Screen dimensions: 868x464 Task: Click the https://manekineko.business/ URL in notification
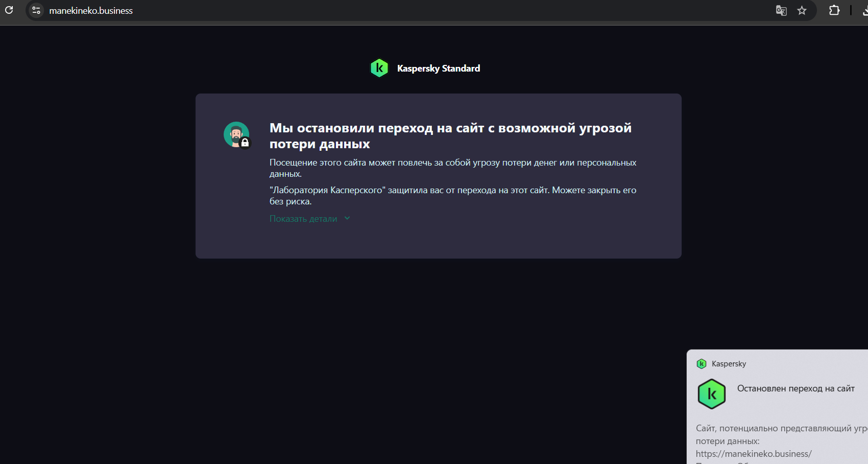coord(754,454)
